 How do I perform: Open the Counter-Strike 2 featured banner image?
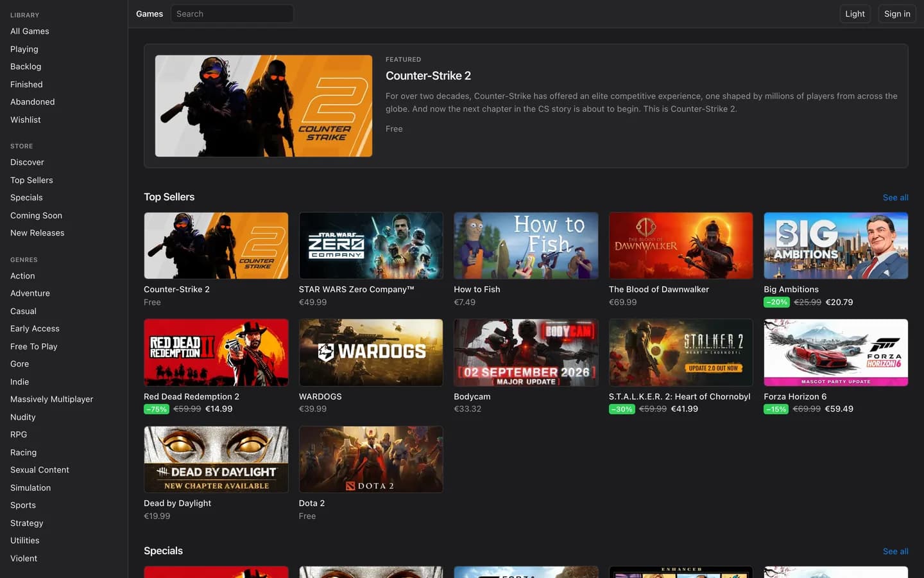coord(263,106)
